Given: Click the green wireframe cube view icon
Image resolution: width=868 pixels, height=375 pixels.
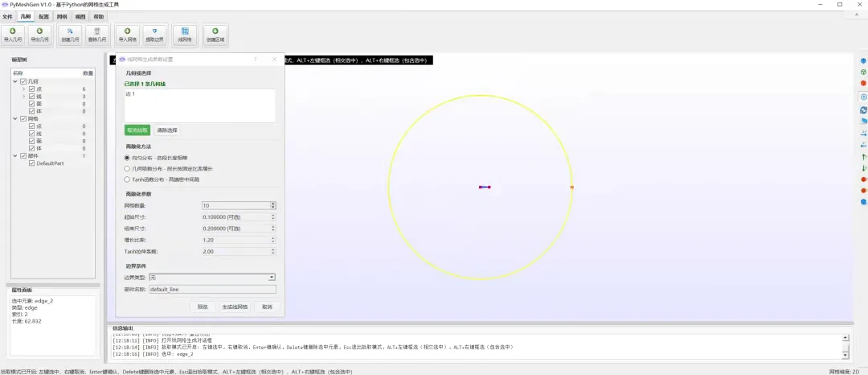Looking at the screenshot, I should [863, 72].
